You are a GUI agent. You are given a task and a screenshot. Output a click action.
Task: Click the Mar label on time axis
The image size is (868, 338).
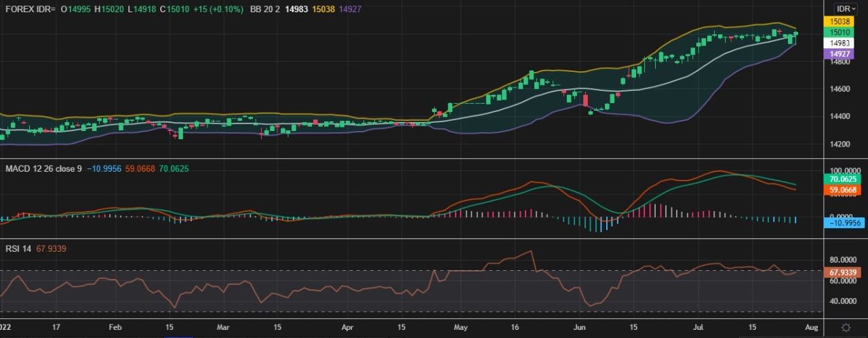click(x=224, y=326)
